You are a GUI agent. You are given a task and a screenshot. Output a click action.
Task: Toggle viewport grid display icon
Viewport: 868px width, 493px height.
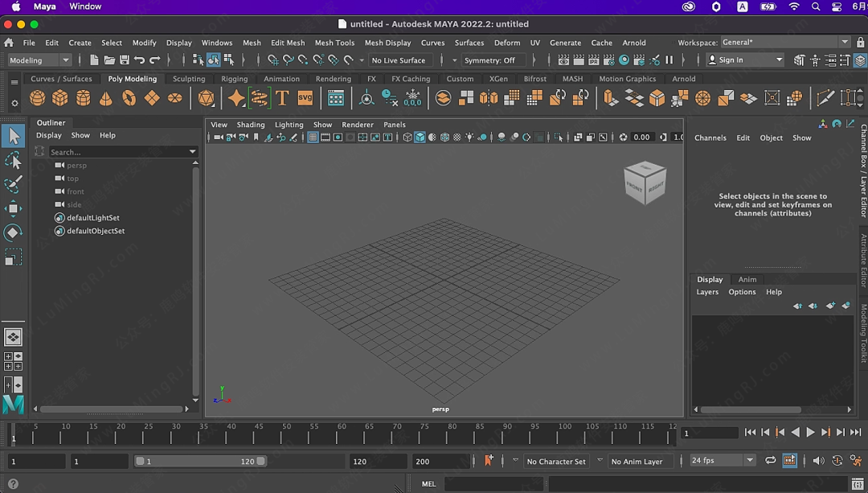point(313,138)
